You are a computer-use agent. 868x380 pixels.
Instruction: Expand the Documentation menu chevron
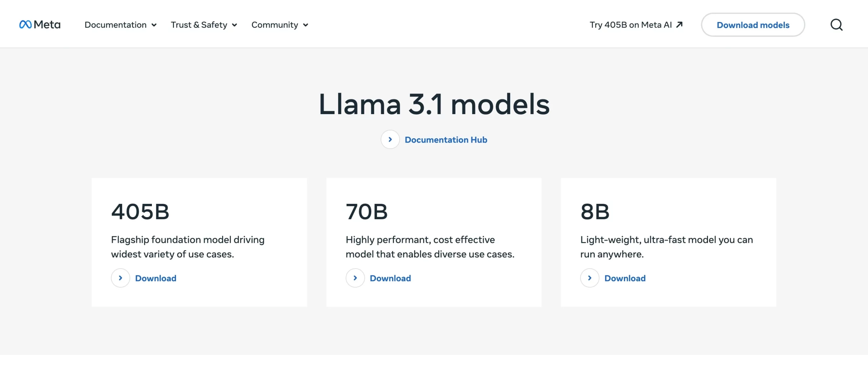(x=154, y=25)
